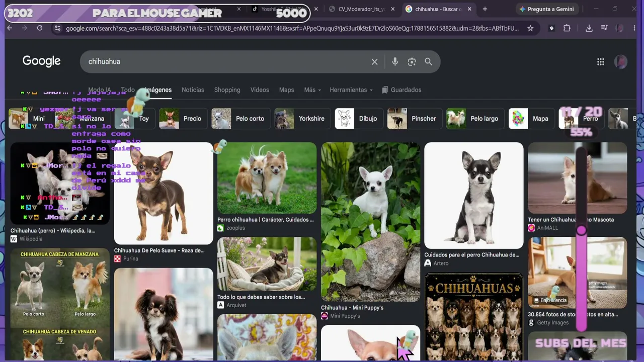Close the CV_Moderador tab
The image size is (644, 362).
coord(393,9)
